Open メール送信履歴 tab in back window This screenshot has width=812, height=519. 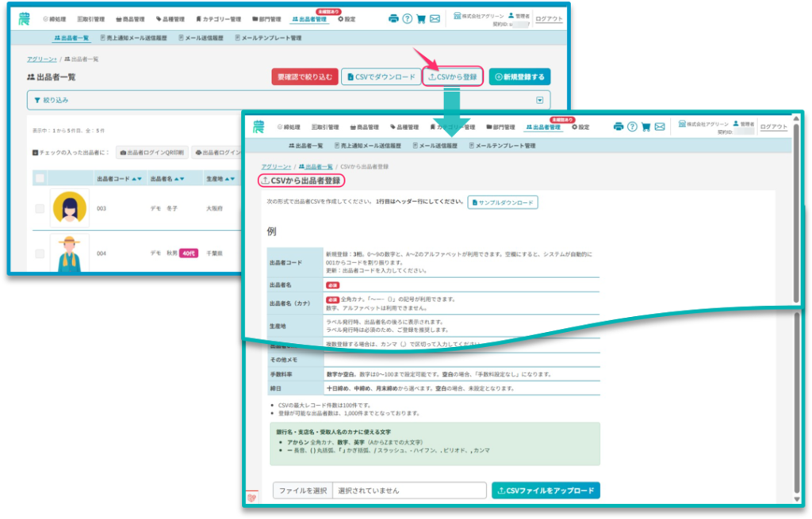201,38
